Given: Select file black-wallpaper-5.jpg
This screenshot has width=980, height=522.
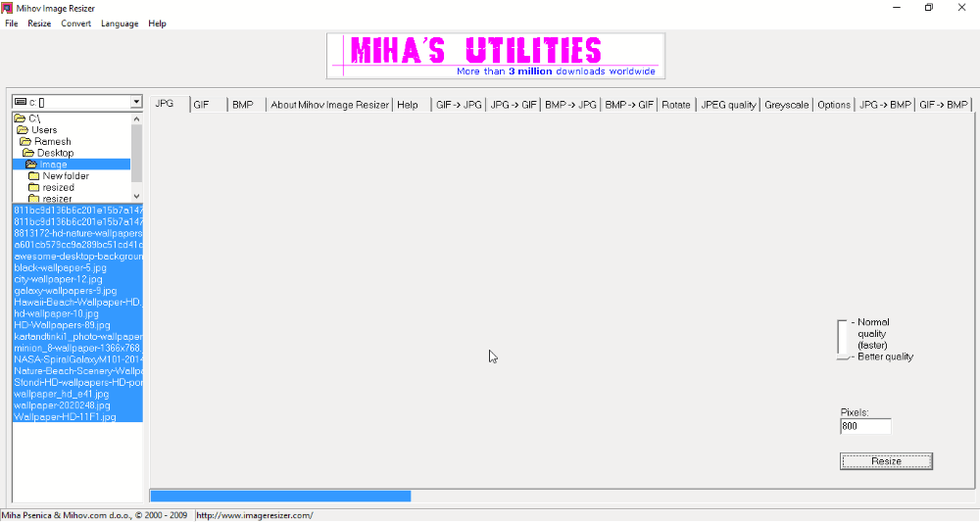Looking at the screenshot, I should point(77,268).
